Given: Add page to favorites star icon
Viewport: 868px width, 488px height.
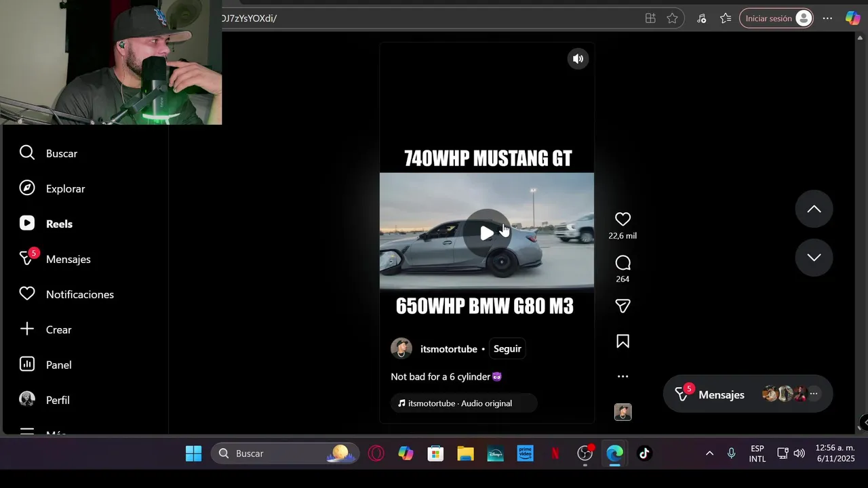Looking at the screenshot, I should [672, 18].
